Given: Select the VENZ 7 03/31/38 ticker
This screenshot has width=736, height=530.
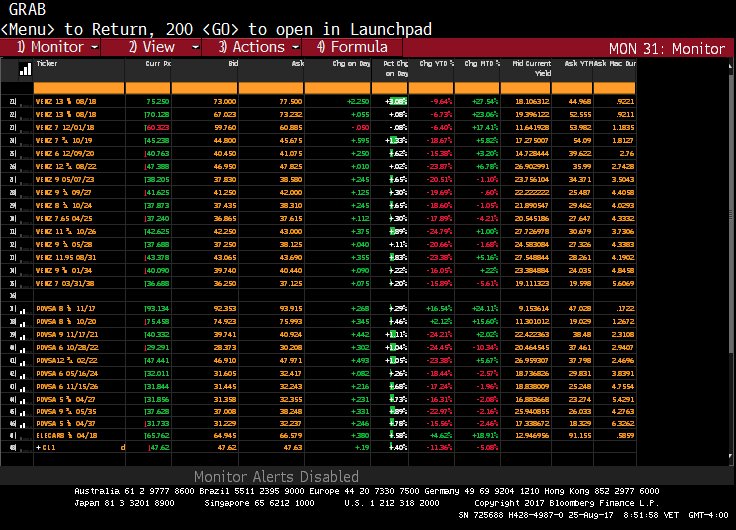Looking at the screenshot, I should [x=65, y=284].
